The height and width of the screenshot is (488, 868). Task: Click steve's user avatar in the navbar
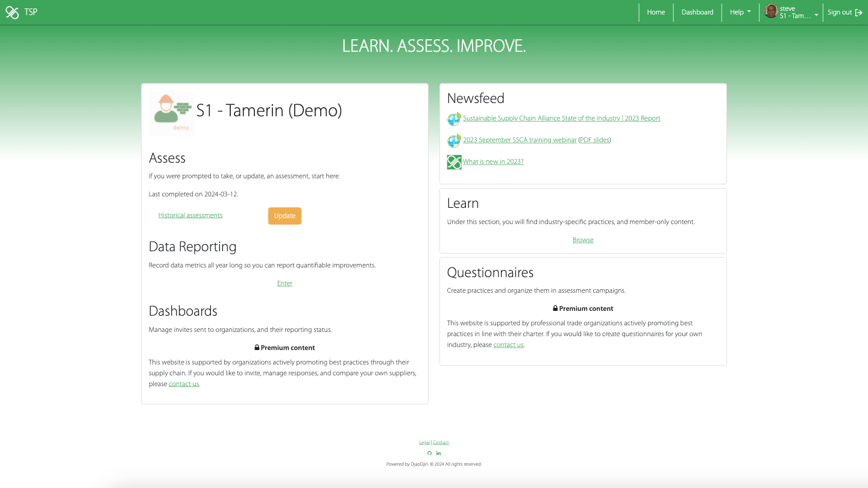point(771,11)
